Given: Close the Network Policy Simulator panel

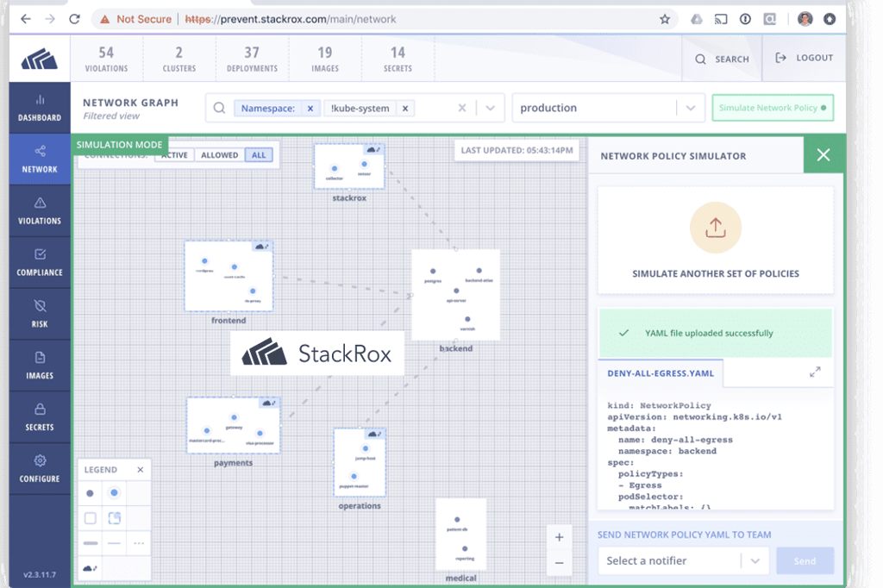Looking at the screenshot, I should [824, 155].
